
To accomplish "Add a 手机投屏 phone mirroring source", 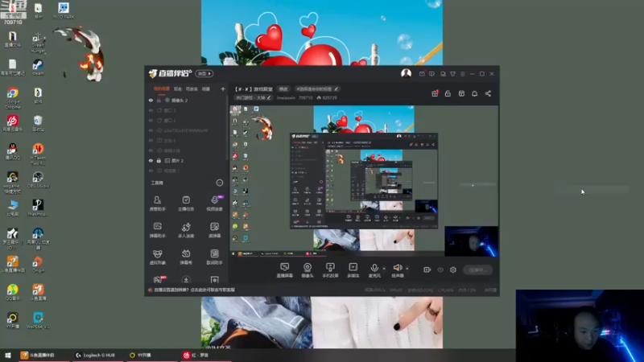I will 330,270.
